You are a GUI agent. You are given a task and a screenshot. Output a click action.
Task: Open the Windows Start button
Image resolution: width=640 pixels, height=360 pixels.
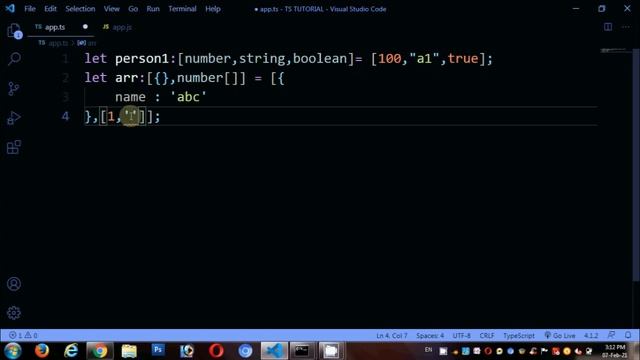pos(13,351)
